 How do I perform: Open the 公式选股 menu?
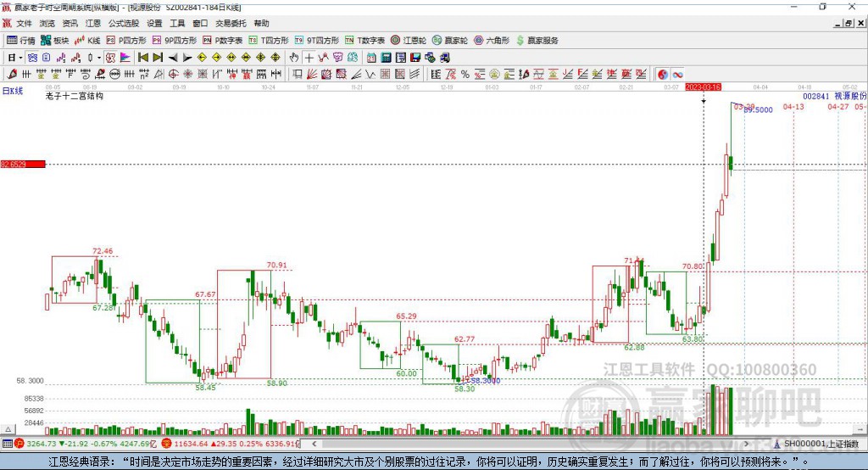(x=124, y=23)
